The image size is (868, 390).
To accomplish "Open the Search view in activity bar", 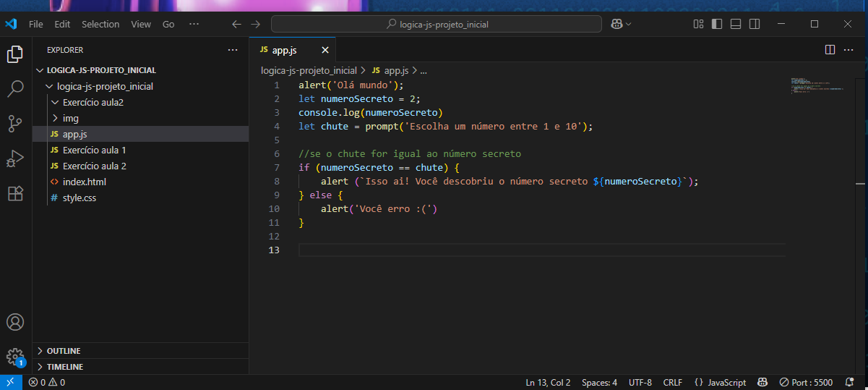I will [x=15, y=89].
